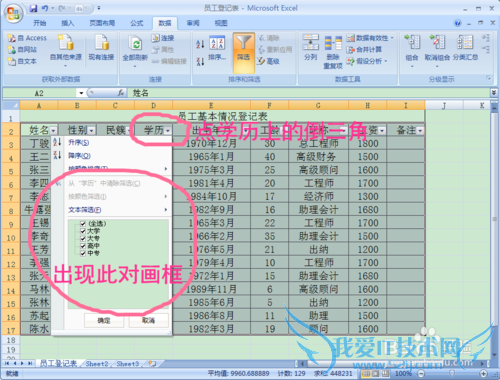Open the 审阅 ribbon tab
Screen dimensions: 500x380
tap(193, 23)
